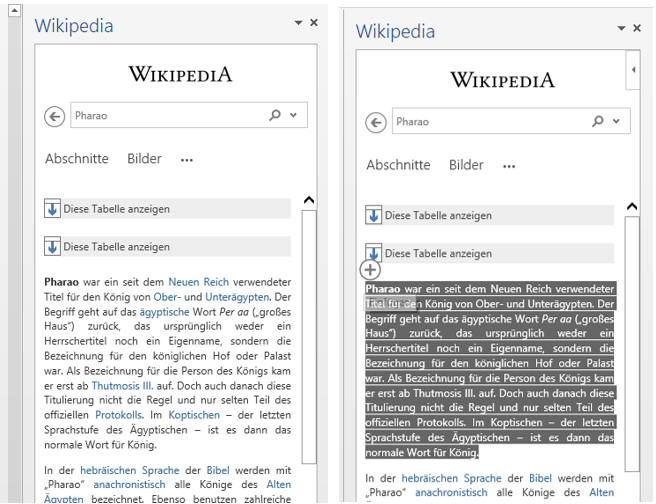This screenshot has width=656, height=504.
Task: Switch to Bilder tab in right pane
Action: click(466, 165)
